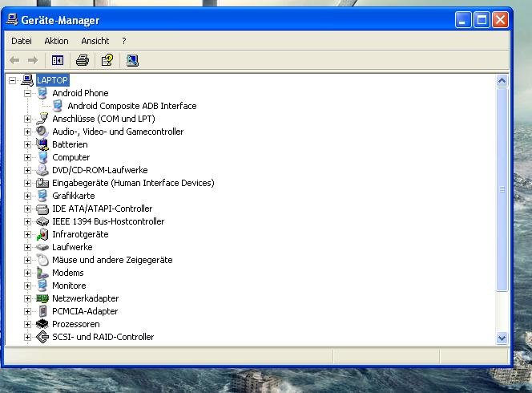Image resolution: width=532 pixels, height=393 pixels.
Task: Open the Aktion menu
Action: pyautogui.click(x=56, y=41)
